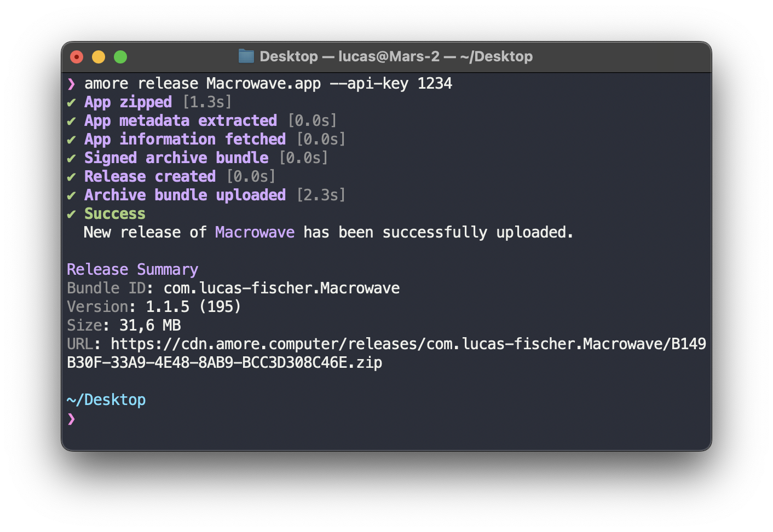Select the version number 1.1.5 (195)

pos(193,307)
